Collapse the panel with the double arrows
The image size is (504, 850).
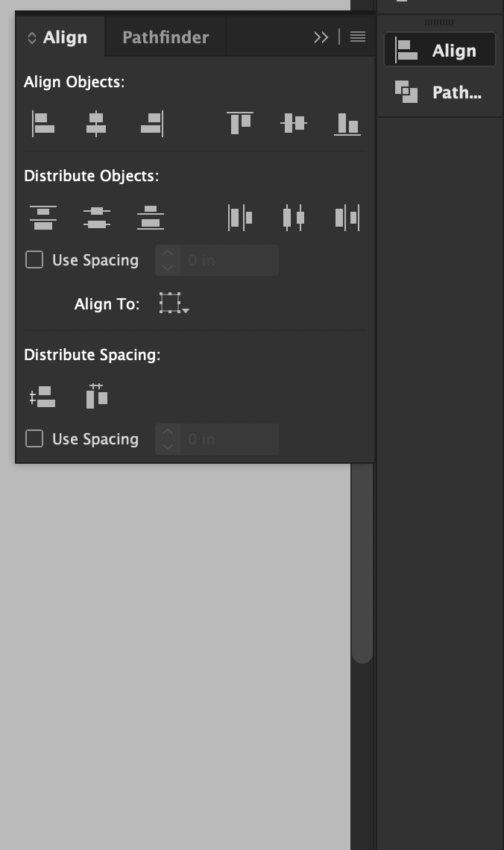[321, 37]
